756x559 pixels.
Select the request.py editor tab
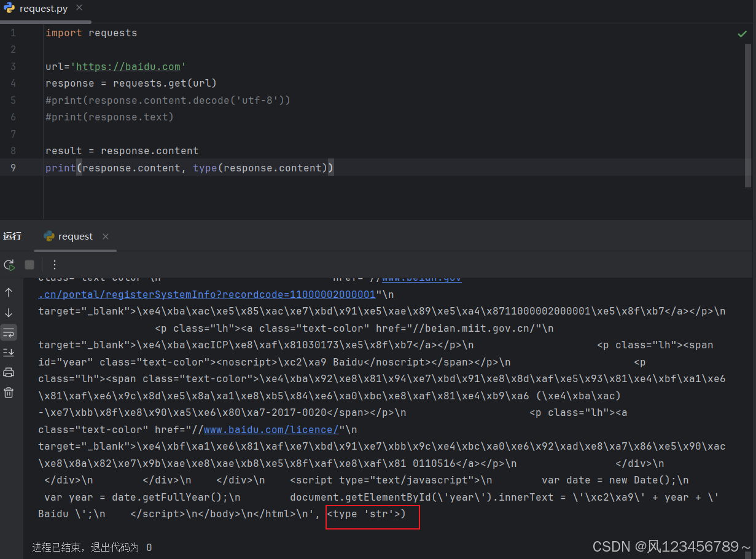44,9
